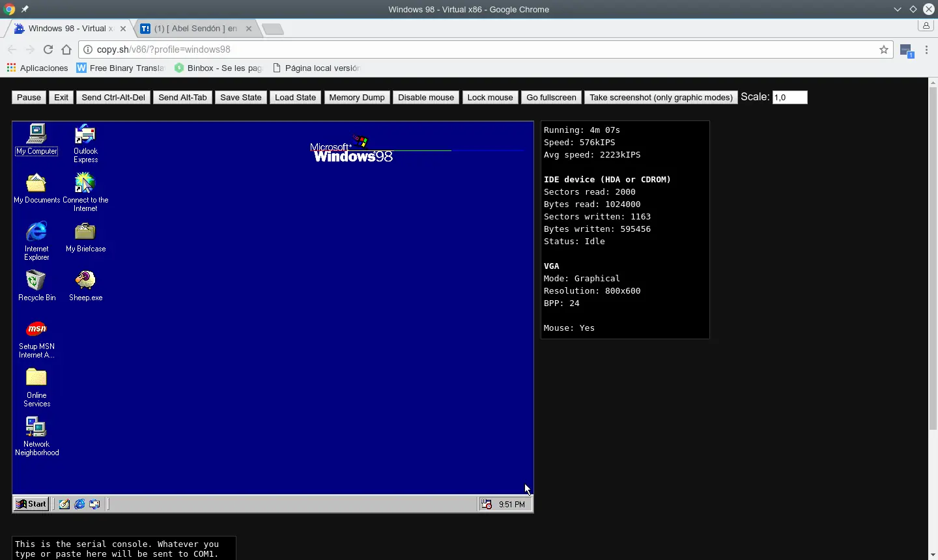The width and height of the screenshot is (938, 560).
Task: Pause the emulator
Action: tap(29, 98)
